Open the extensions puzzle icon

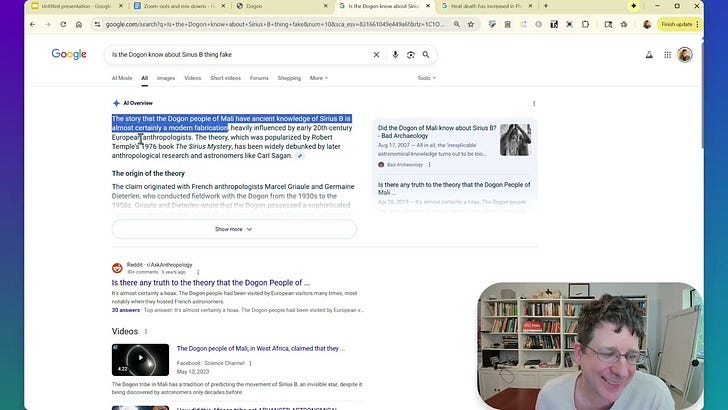click(x=585, y=24)
